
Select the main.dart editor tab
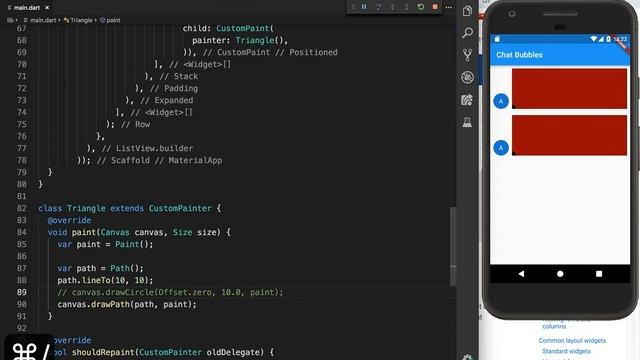pos(27,8)
